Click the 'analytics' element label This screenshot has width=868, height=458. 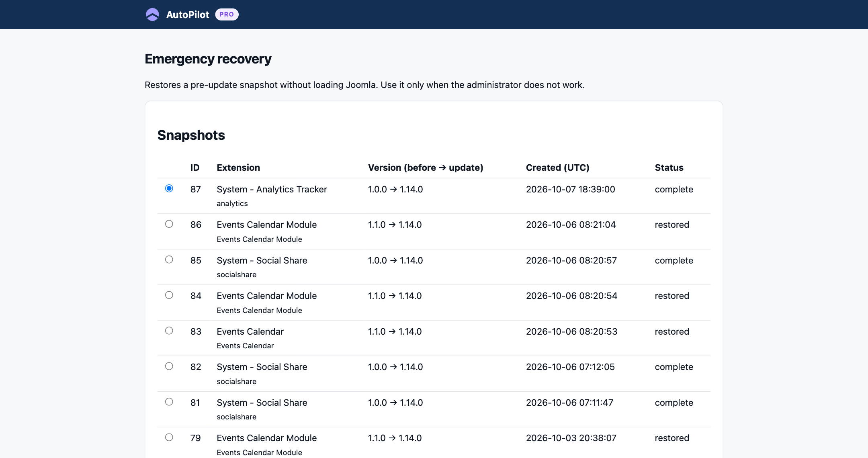coord(232,204)
